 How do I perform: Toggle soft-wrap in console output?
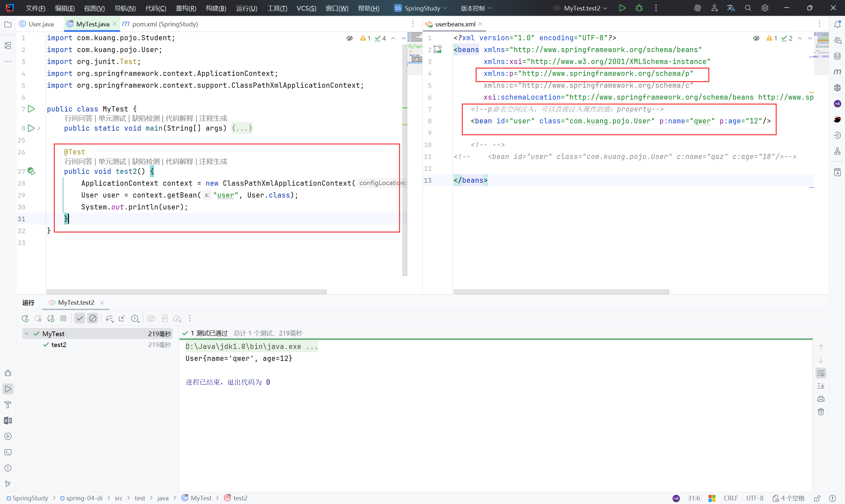(821, 373)
